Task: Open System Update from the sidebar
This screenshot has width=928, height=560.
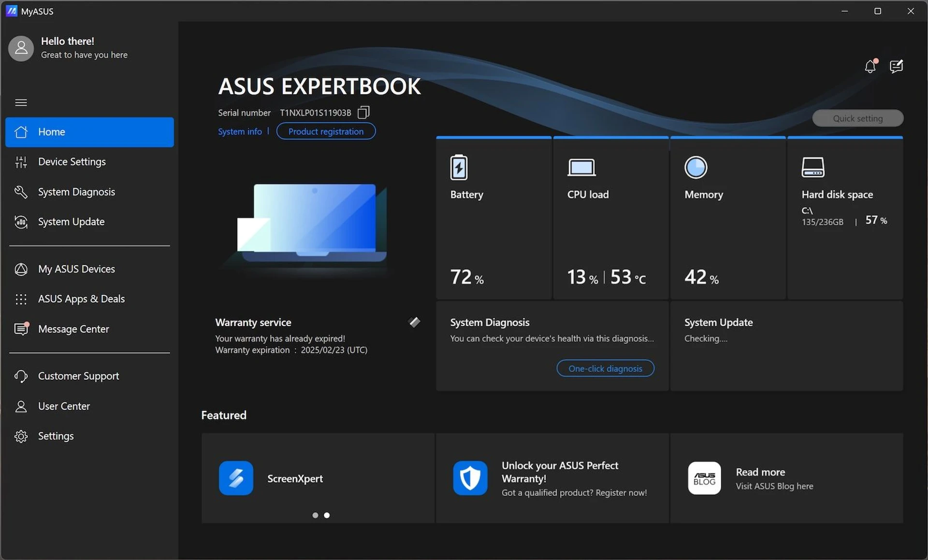Action: tap(89, 222)
